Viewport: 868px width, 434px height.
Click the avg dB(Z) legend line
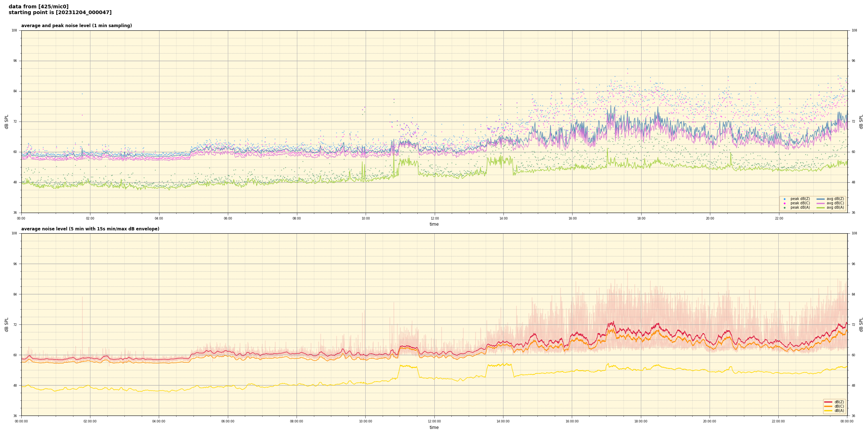pos(821,199)
